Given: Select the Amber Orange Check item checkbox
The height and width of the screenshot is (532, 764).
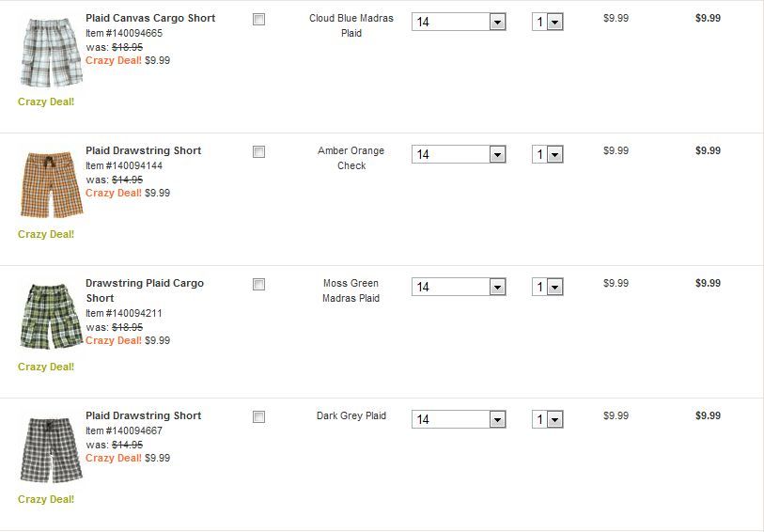Looking at the screenshot, I should point(259,152).
